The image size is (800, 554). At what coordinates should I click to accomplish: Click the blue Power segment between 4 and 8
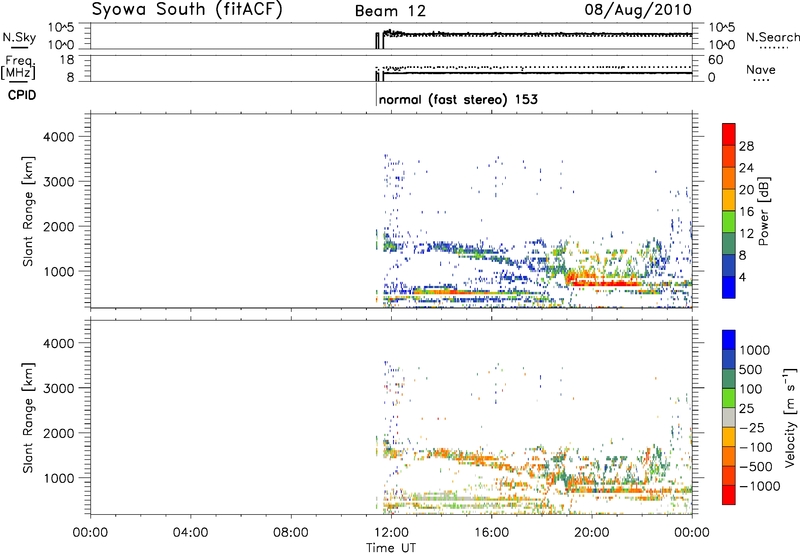pos(729,266)
